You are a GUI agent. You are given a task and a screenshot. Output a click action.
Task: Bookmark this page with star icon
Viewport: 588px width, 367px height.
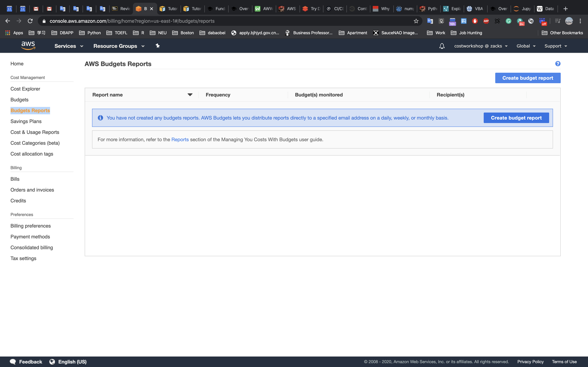click(416, 21)
